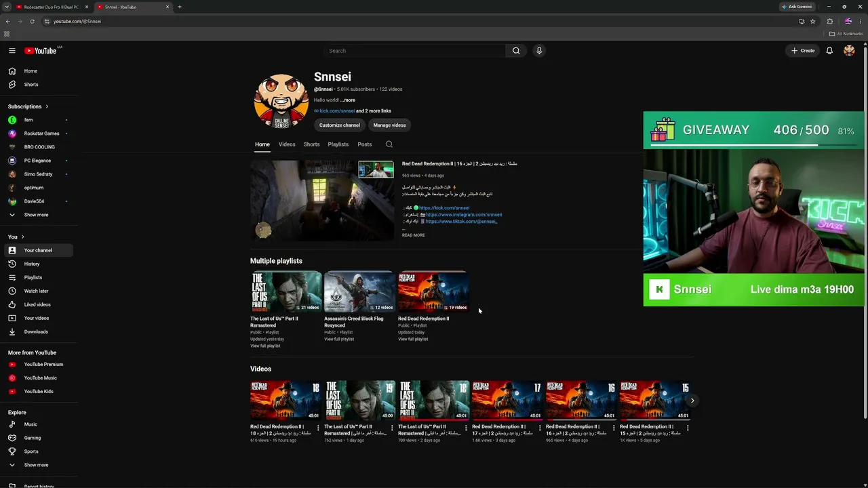Viewport: 868px width, 488px height.
Task: Reload the page
Action: tap(32, 21)
